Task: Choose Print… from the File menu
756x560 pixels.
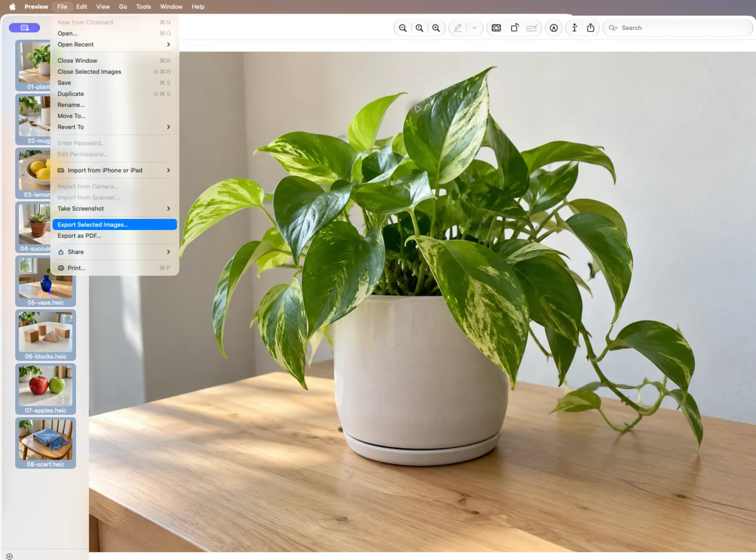Action: click(x=114, y=268)
